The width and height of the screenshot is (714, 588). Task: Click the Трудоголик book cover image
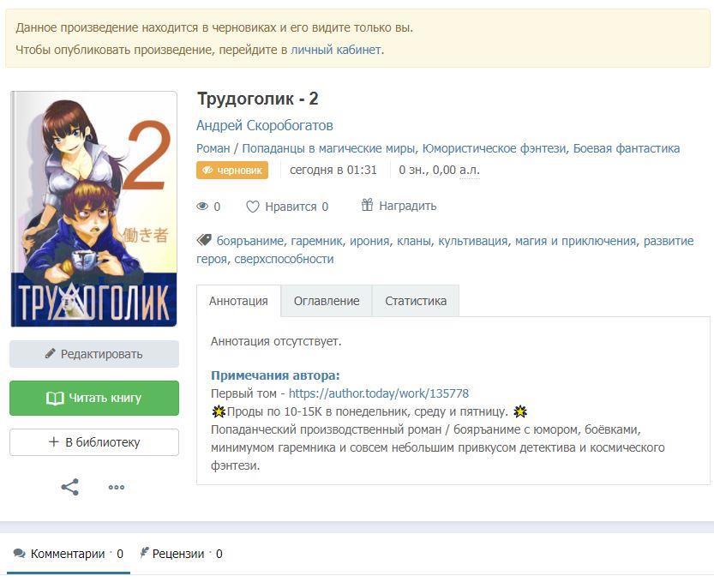pyautogui.click(x=94, y=209)
